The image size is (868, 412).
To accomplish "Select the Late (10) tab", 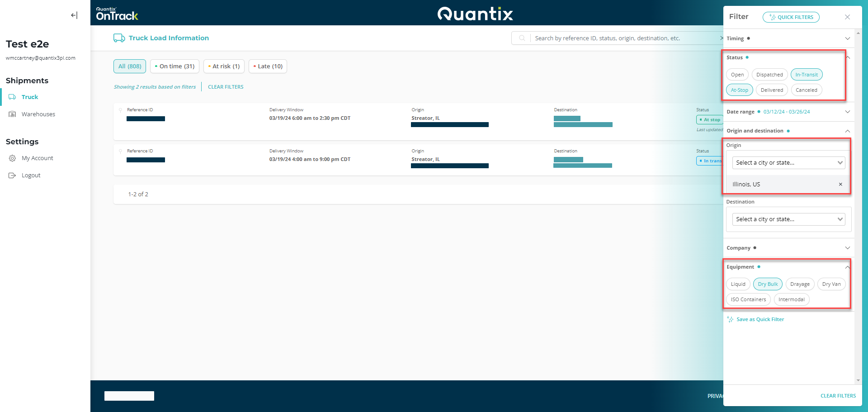I will (268, 66).
